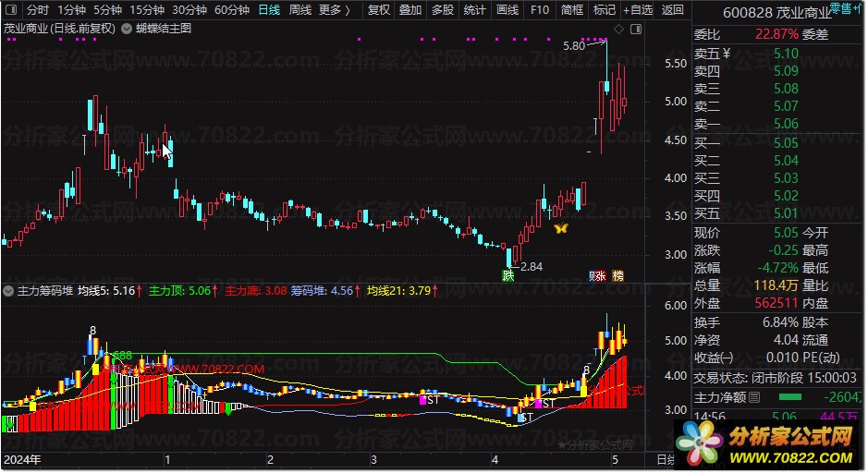Expand the 更多 periods menu

point(335,10)
